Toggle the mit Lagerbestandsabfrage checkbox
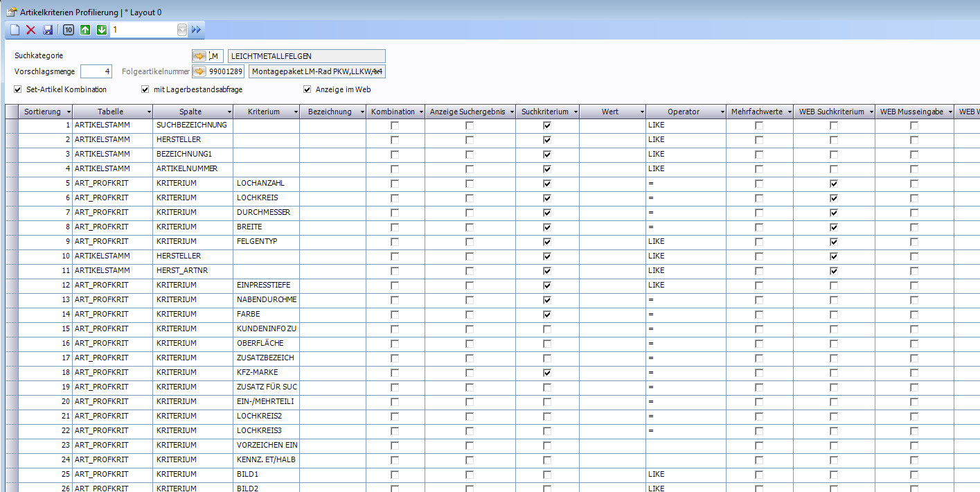 pyautogui.click(x=145, y=89)
